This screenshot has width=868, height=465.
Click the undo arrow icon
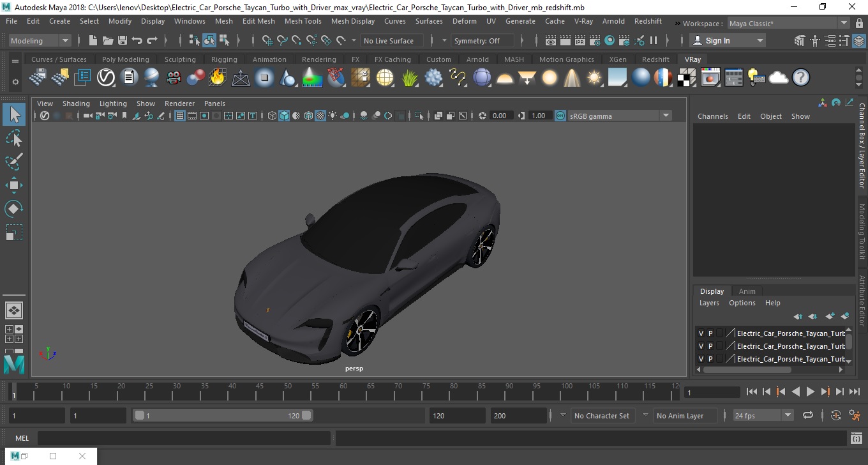coord(137,40)
